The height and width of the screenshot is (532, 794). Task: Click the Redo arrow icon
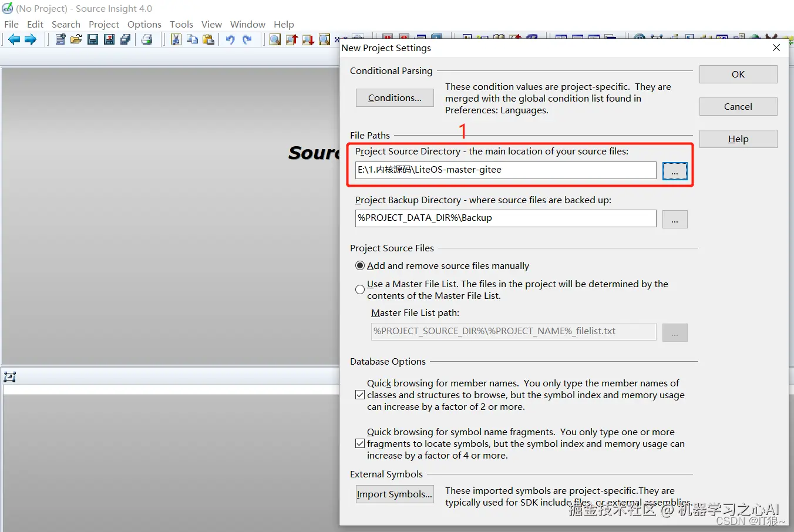[247, 39]
